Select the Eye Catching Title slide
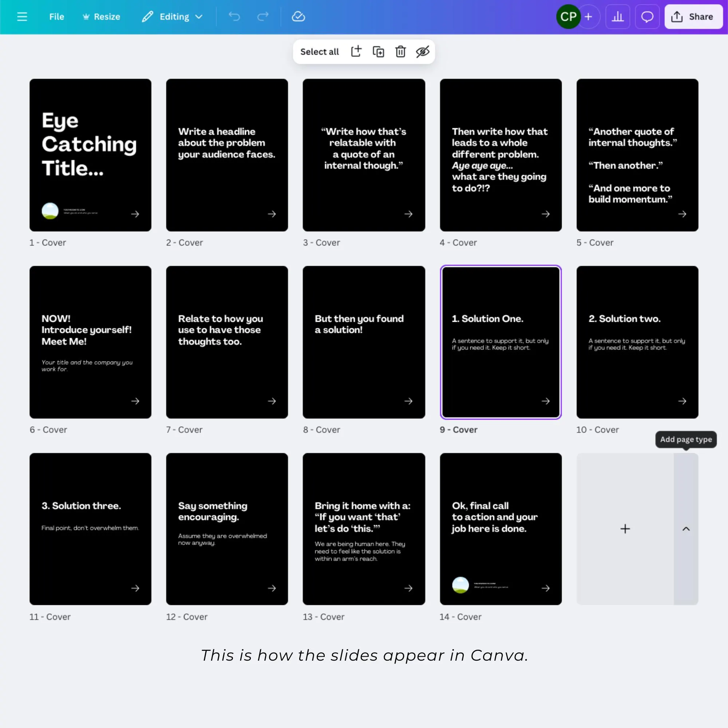The height and width of the screenshot is (728, 728). pyautogui.click(x=90, y=155)
